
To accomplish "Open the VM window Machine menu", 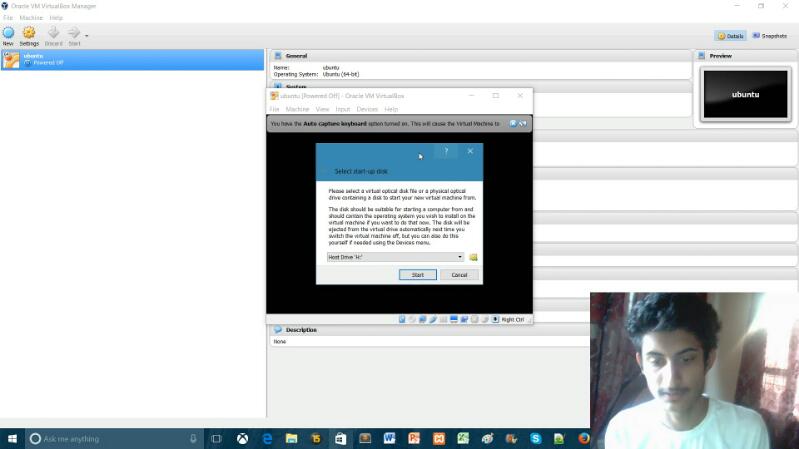I will tap(297, 109).
